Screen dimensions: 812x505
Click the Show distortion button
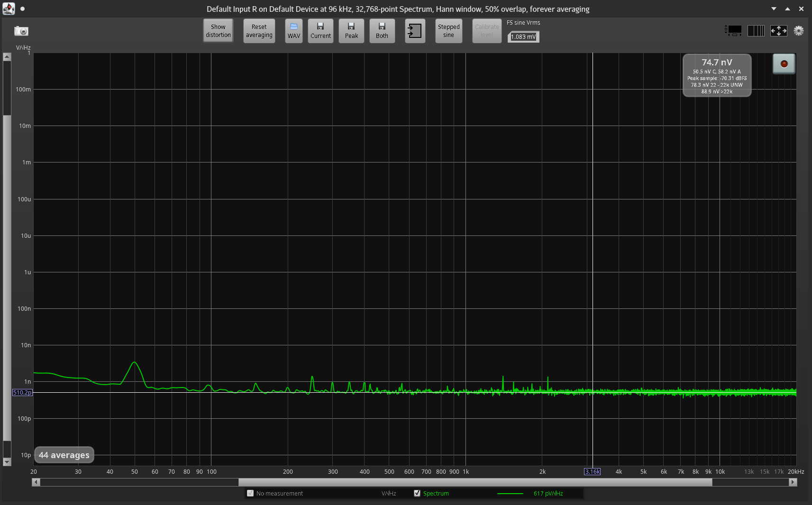point(218,31)
